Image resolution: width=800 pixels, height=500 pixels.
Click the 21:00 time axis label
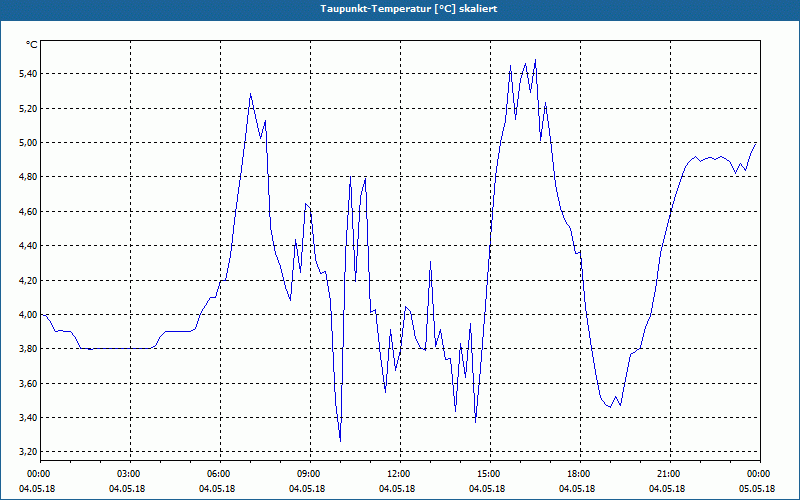click(670, 474)
